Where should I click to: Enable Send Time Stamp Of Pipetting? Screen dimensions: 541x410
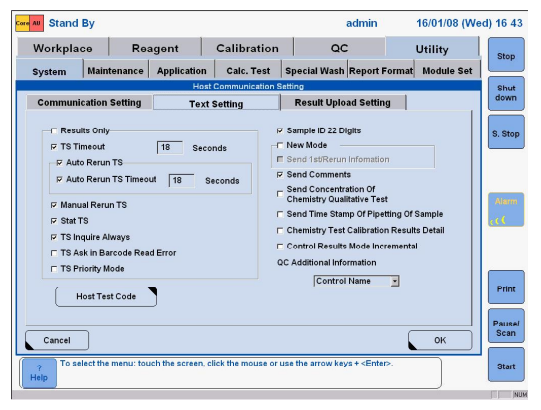280,214
